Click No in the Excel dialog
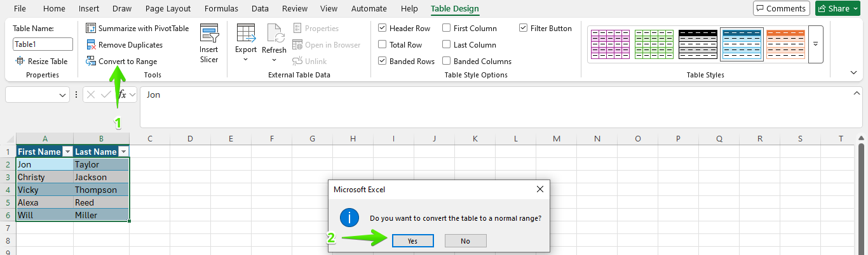 click(465, 241)
